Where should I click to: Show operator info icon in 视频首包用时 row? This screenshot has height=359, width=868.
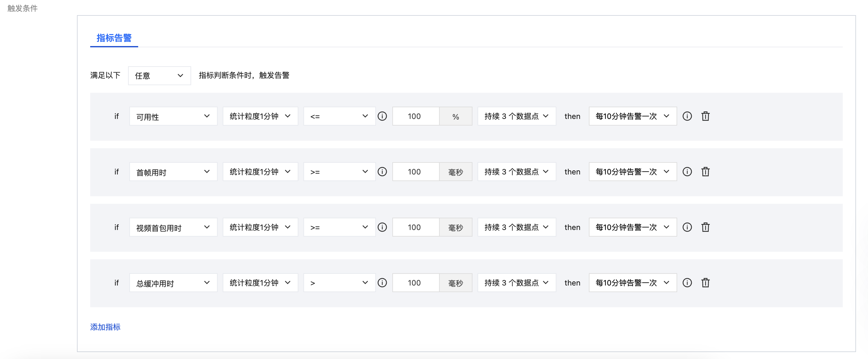(x=382, y=227)
